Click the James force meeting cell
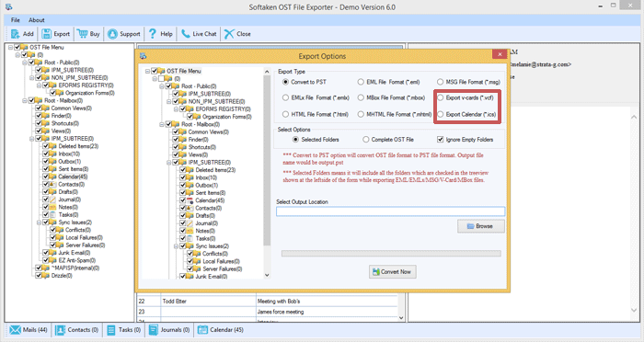 coord(327,312)
